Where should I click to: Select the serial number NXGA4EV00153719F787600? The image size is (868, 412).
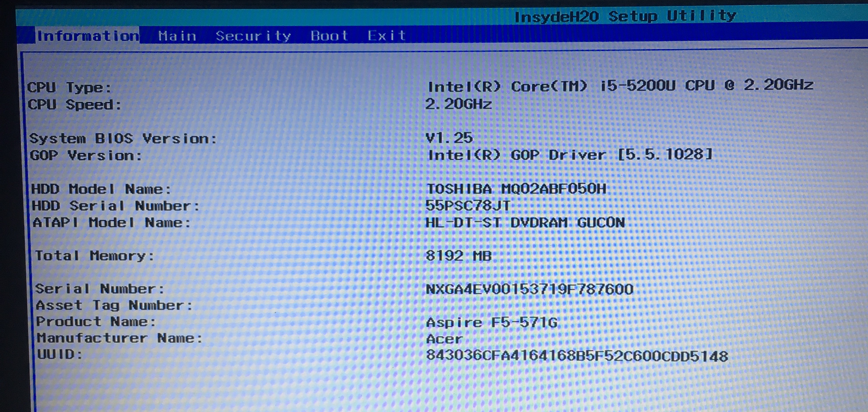click(x=529, y=289)
